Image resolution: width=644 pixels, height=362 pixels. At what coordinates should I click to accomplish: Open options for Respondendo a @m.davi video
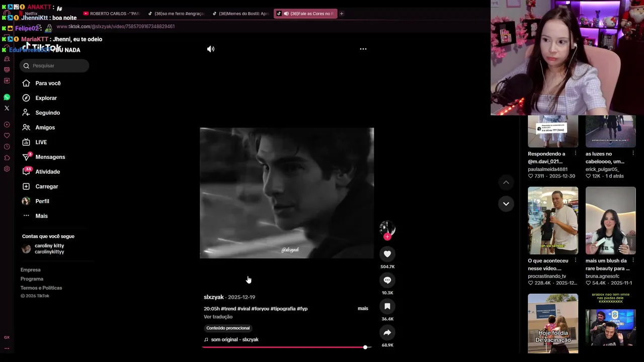click(576, 154)
